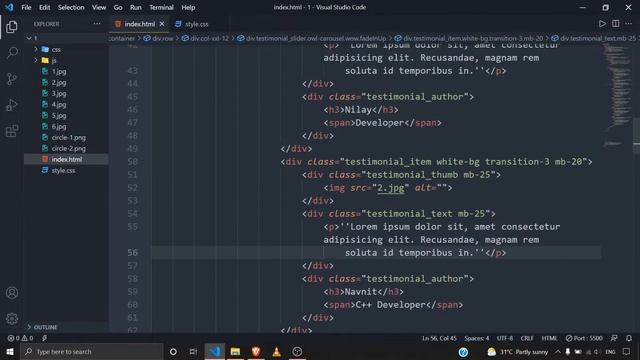This screenshot has width=640, height=360.
Task: Click the feedback icon in status bar
Action: pos(614,338)
